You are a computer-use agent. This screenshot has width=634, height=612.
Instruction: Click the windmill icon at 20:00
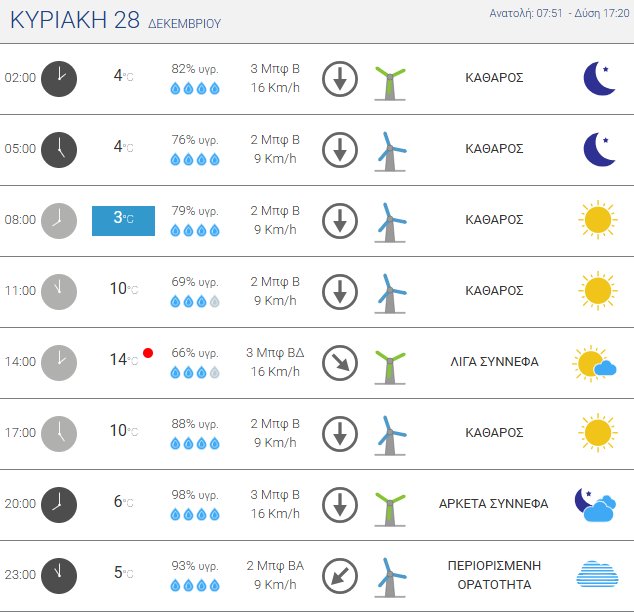tap(389, 504)
